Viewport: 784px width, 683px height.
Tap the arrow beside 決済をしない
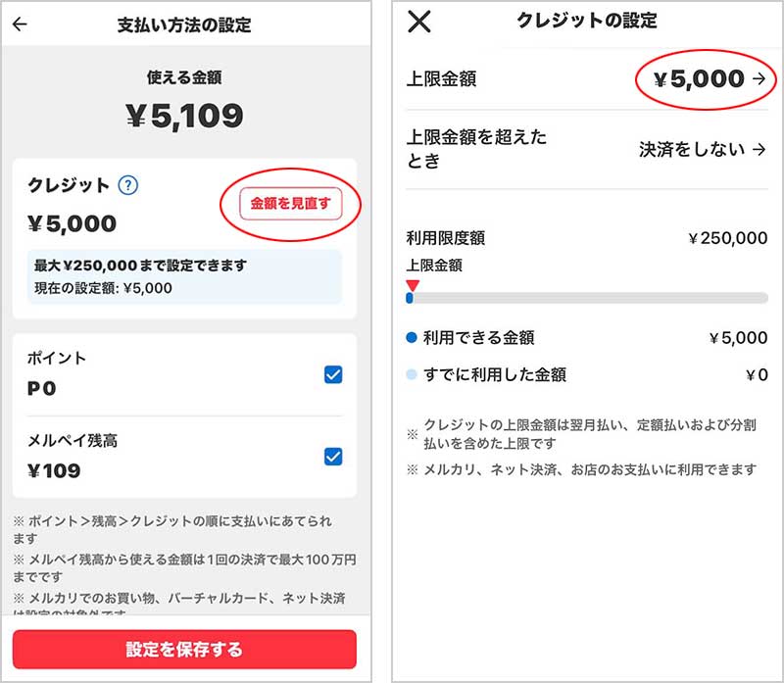coord(759,149)
